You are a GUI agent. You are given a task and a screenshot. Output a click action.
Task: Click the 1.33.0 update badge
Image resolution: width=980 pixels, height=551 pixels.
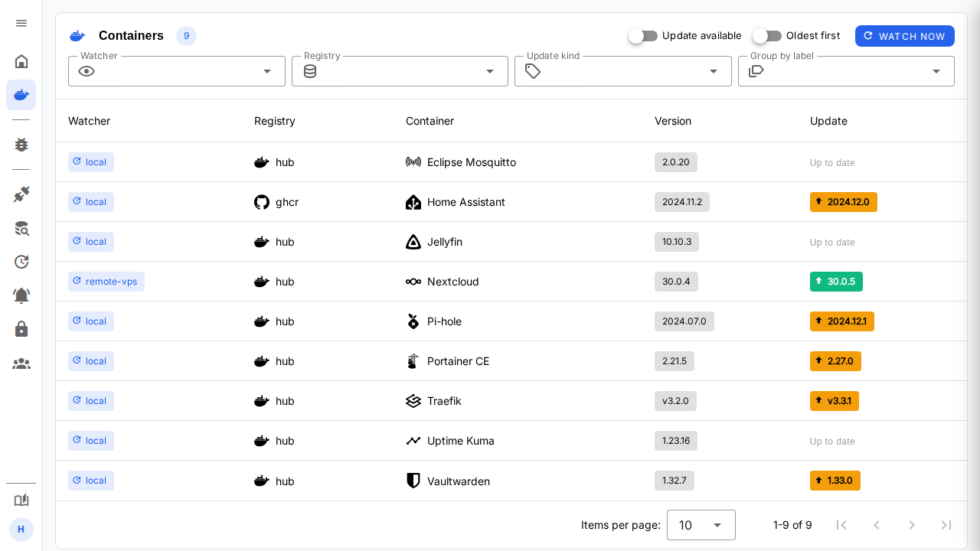coord(835,481)
